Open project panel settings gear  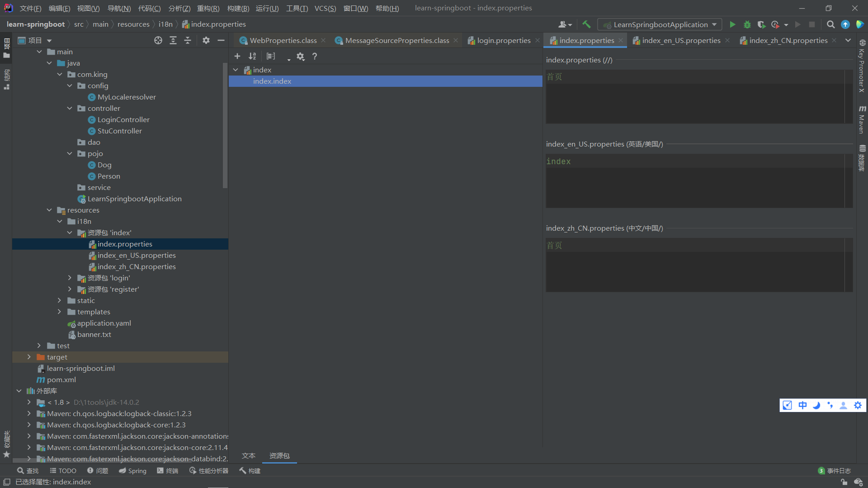coord(206,40)
